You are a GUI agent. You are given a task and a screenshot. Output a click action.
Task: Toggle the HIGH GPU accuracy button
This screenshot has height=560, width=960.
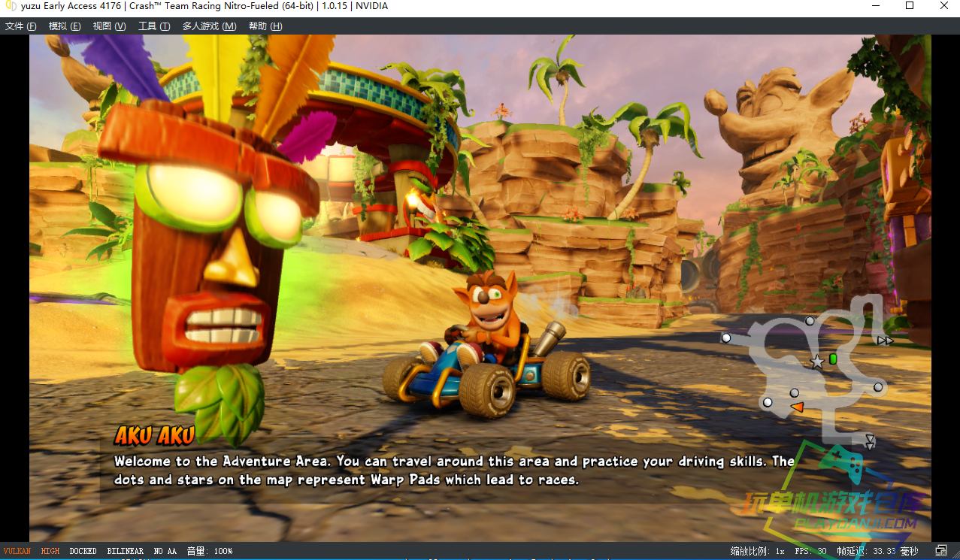(x=50, y=551)
